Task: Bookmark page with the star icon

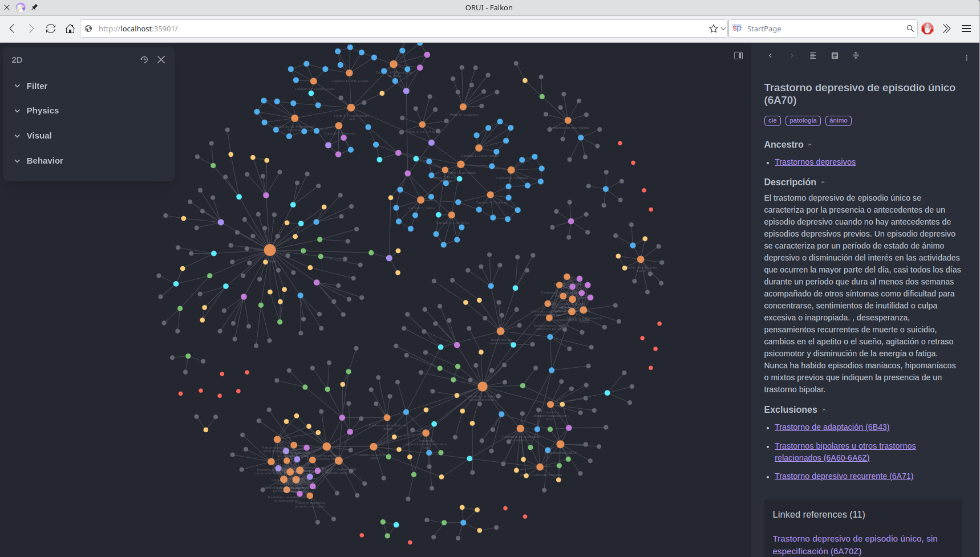Action: coord(713,29)
